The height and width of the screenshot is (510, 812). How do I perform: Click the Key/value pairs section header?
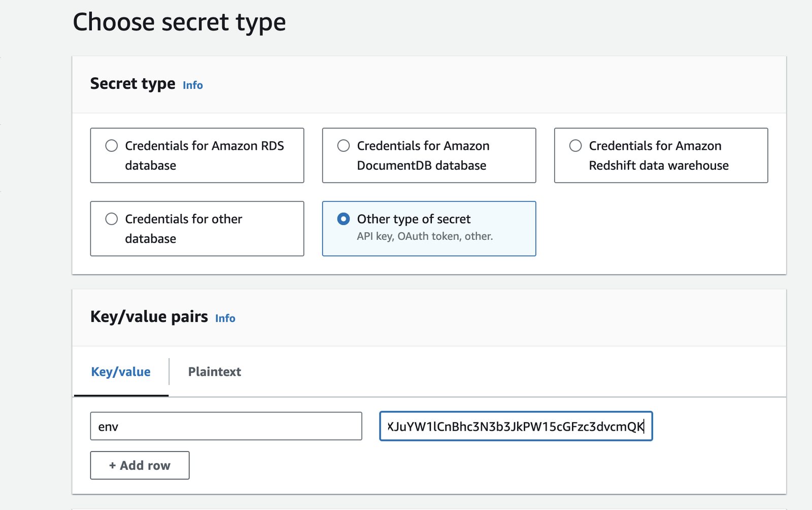coord(149,316)
